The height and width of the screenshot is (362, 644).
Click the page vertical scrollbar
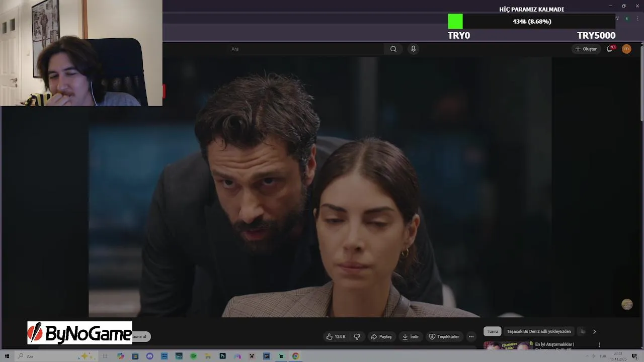641,83
